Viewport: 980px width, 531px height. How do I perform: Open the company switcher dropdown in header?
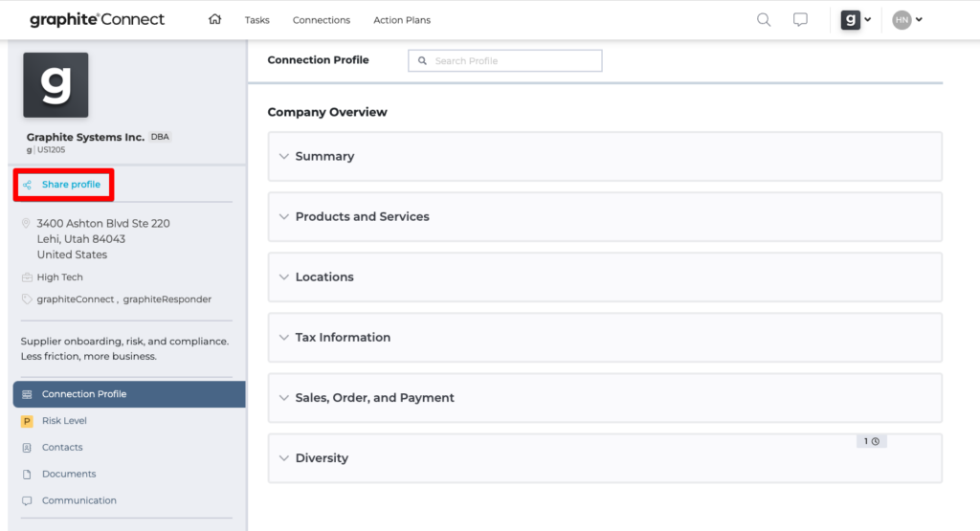[x=856, y=20]
